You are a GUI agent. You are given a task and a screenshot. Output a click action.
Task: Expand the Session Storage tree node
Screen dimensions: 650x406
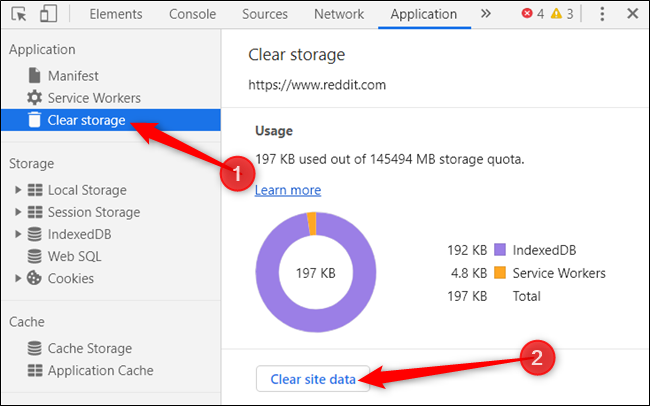18,212
